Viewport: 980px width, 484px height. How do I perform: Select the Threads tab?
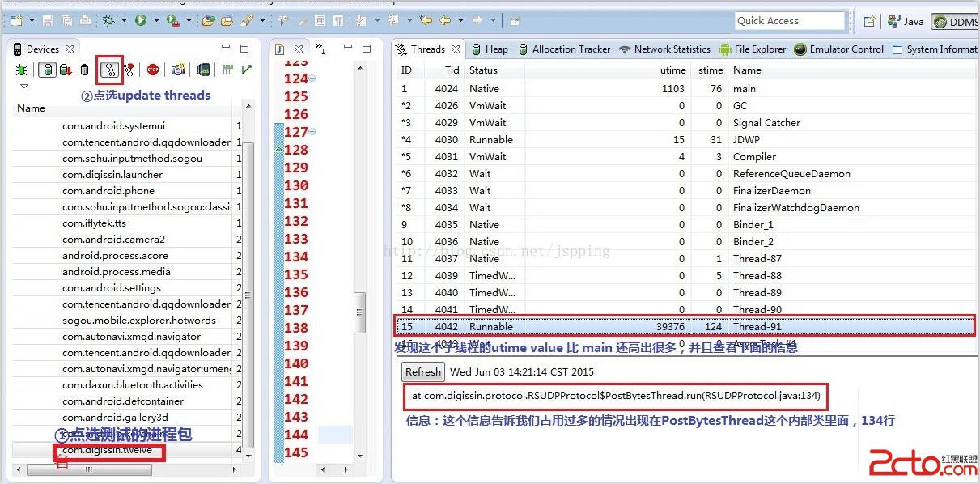(428, 49)
